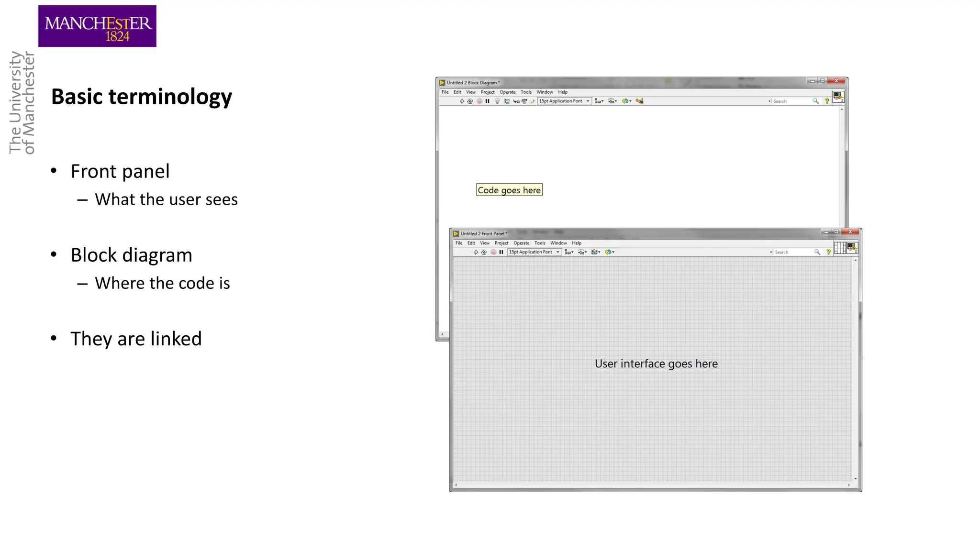Close the Front Panel window
The width and height of the screenshot is (980, 551).
(850, 231)
